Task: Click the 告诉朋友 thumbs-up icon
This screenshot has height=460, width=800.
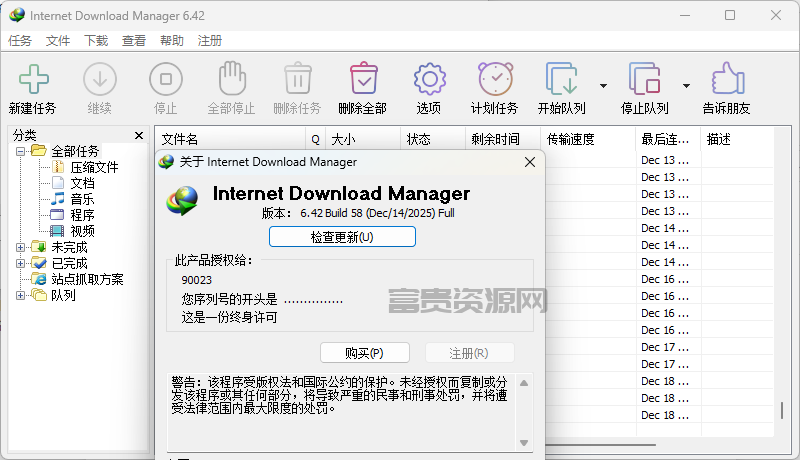Action: click(x=728, y=78)
